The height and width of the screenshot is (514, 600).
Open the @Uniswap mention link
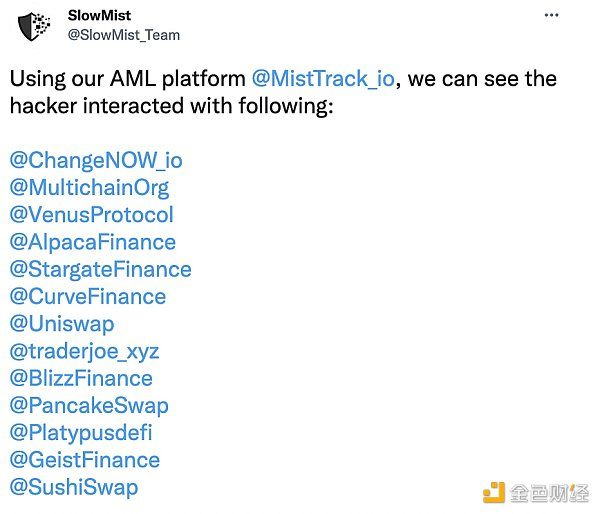pos(62,324)
